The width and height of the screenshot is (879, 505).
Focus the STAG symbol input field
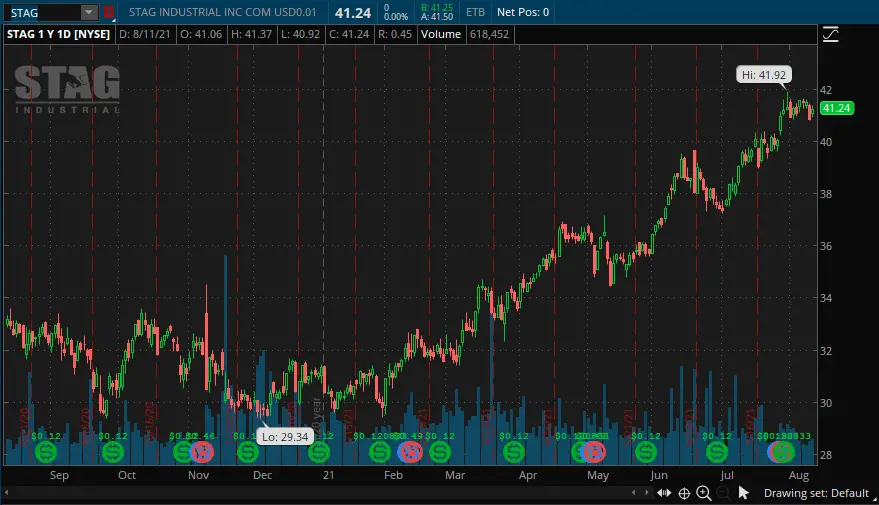point(43,12)
